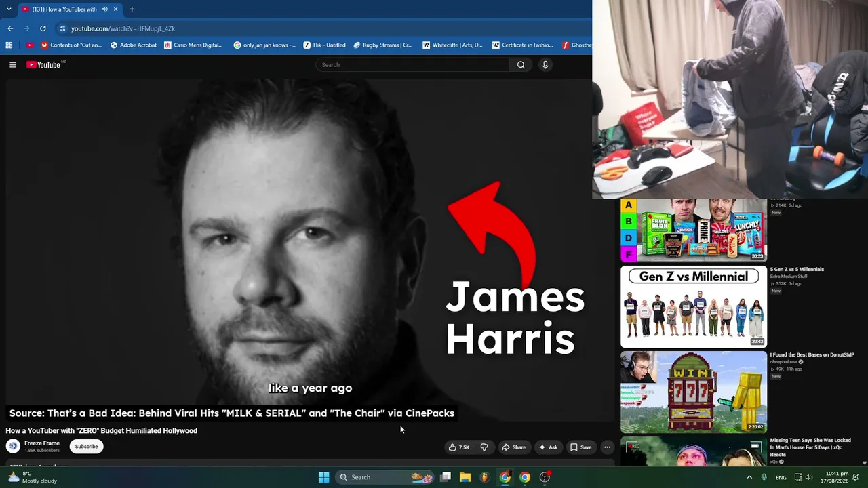Click the microphone icon in system tray
This screenshot has width=868, height=488.
click(764, 477)
